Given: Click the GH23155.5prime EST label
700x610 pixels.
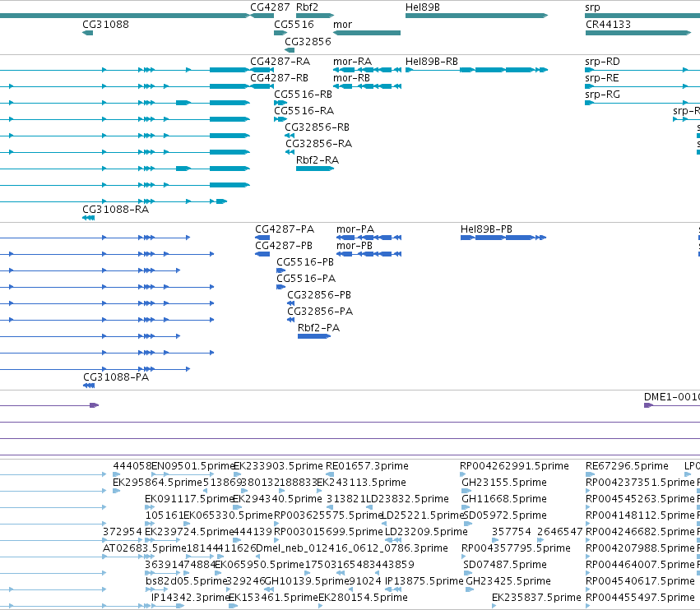Looking at the screenshot, I should tap(504, 483).
